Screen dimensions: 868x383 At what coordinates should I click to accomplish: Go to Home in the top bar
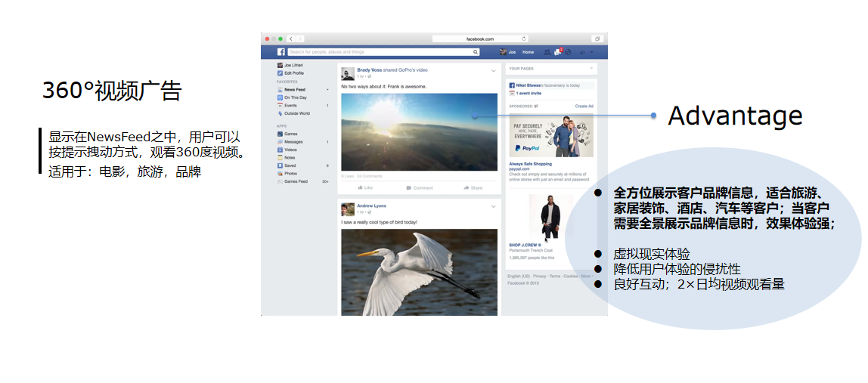pos(528,52)
